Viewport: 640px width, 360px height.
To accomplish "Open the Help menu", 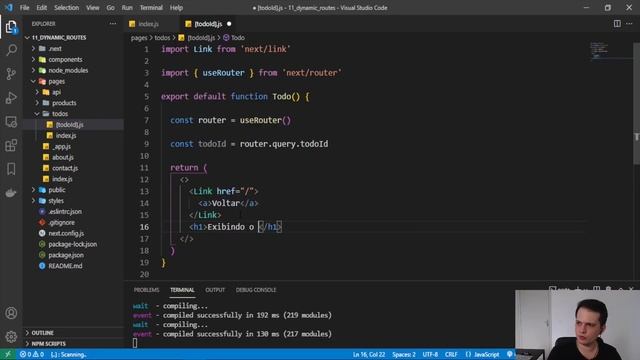I will 176,8.
